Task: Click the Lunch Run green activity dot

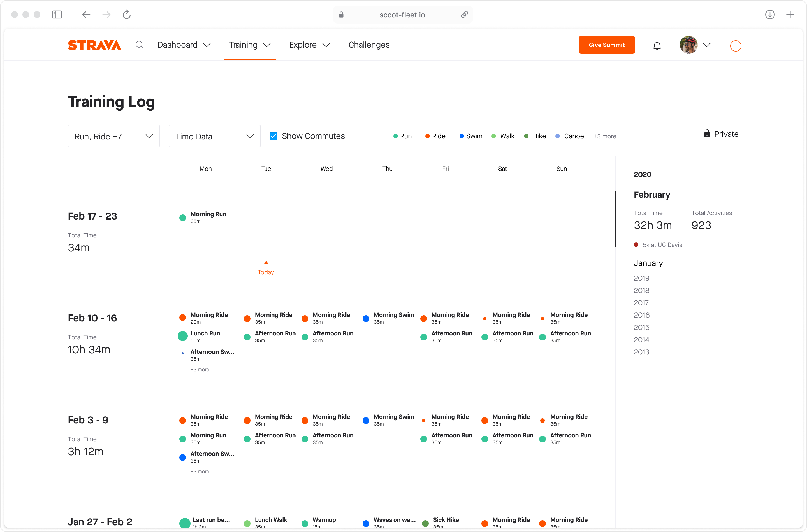Action: pyautogui.click(x=183, y=336)
